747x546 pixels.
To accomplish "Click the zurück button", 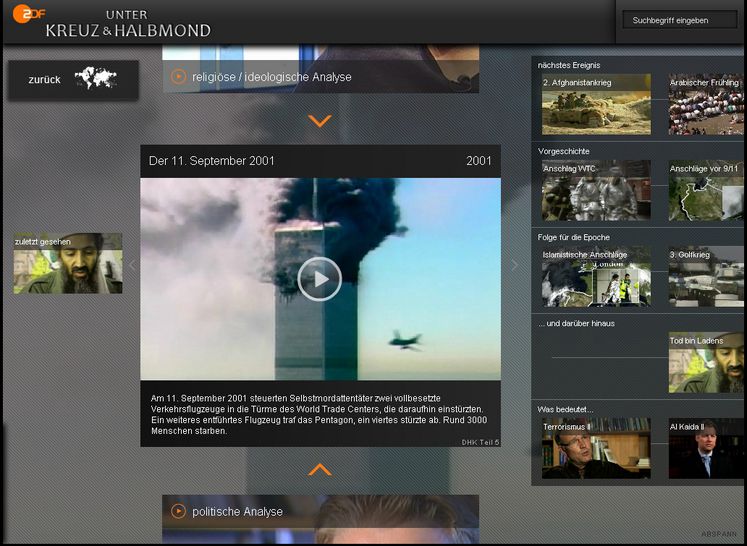I will coord(73,80).
